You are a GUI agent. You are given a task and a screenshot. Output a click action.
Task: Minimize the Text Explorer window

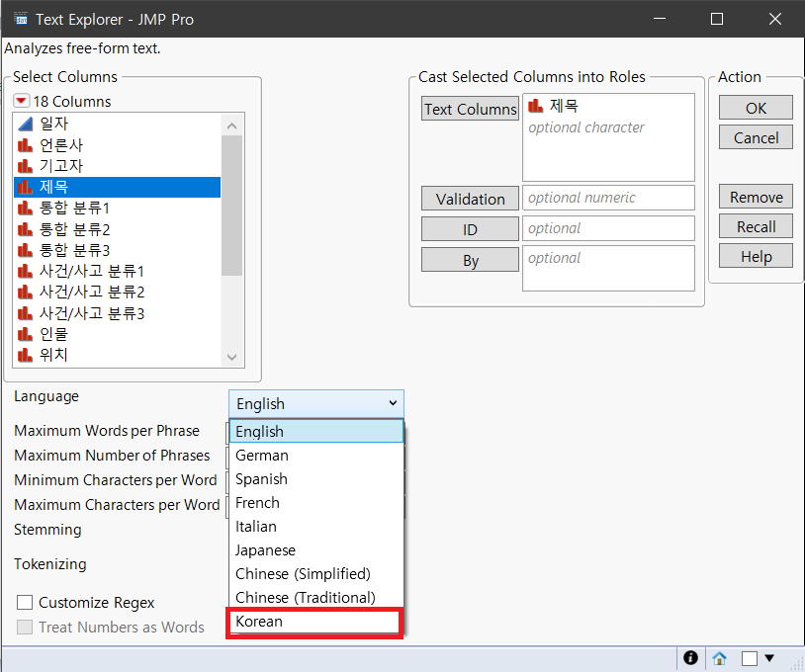660,19
